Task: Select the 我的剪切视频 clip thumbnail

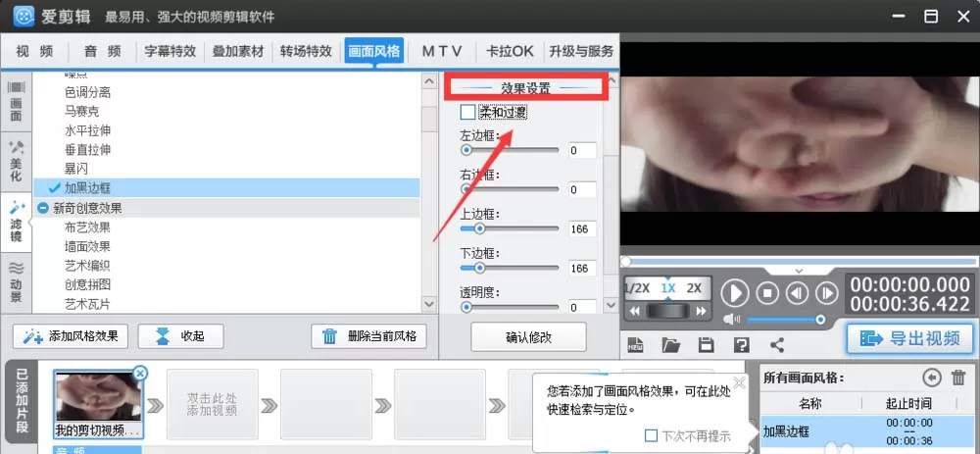Action: 98,405
